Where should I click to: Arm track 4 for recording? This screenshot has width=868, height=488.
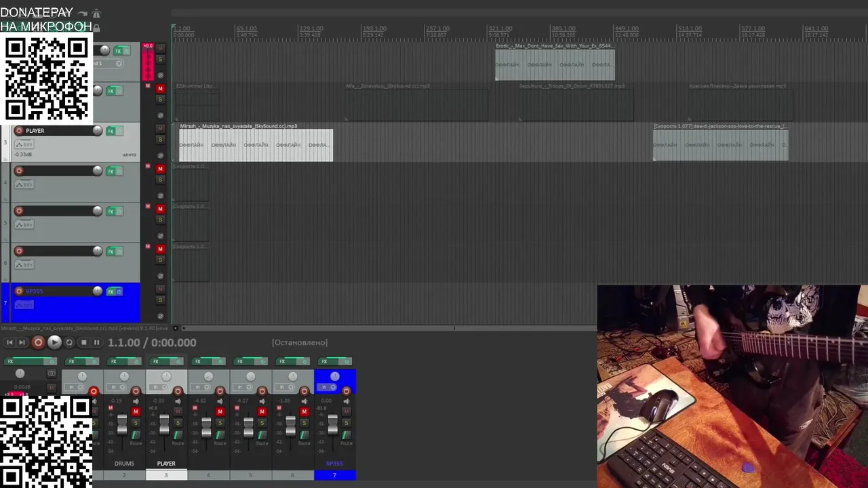pyautogui.click(x=19, y=171)
